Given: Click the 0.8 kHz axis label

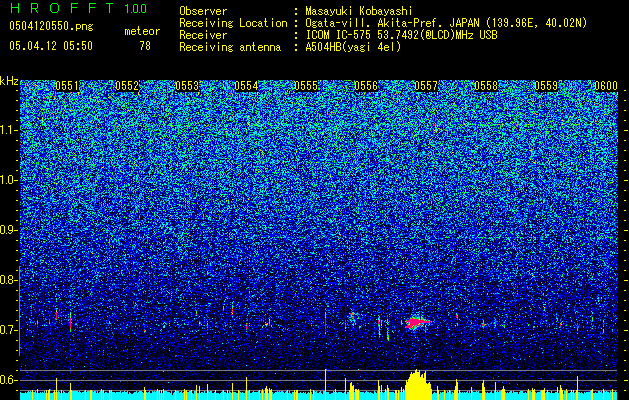Looking at the screenshot, I should click(x=8, y=280).
